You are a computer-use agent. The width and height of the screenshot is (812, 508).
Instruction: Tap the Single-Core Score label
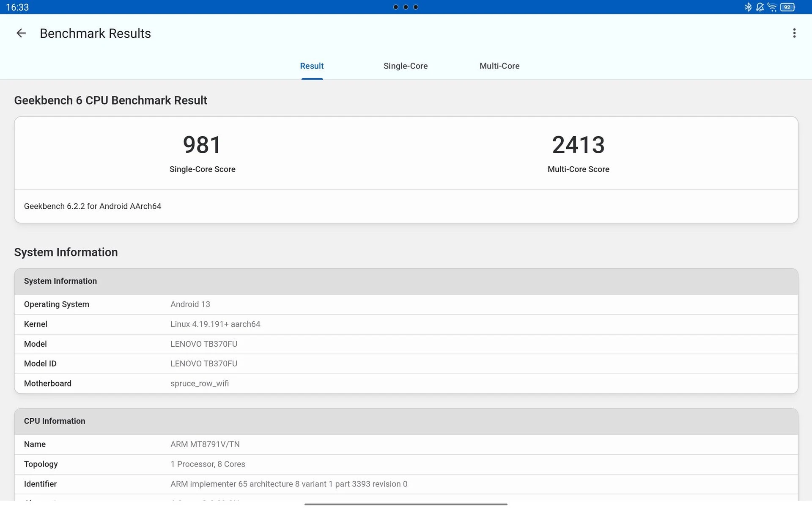coord(203,169)
